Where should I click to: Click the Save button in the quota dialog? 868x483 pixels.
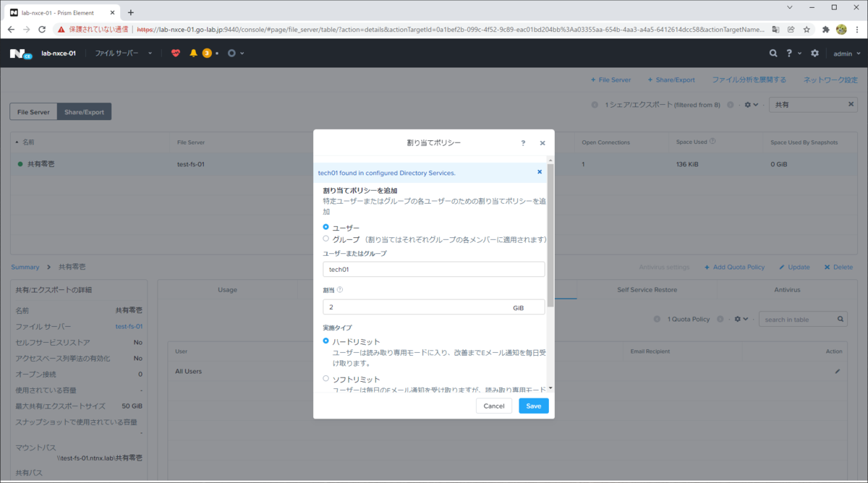pyautogui.click(x=533, y=406)
